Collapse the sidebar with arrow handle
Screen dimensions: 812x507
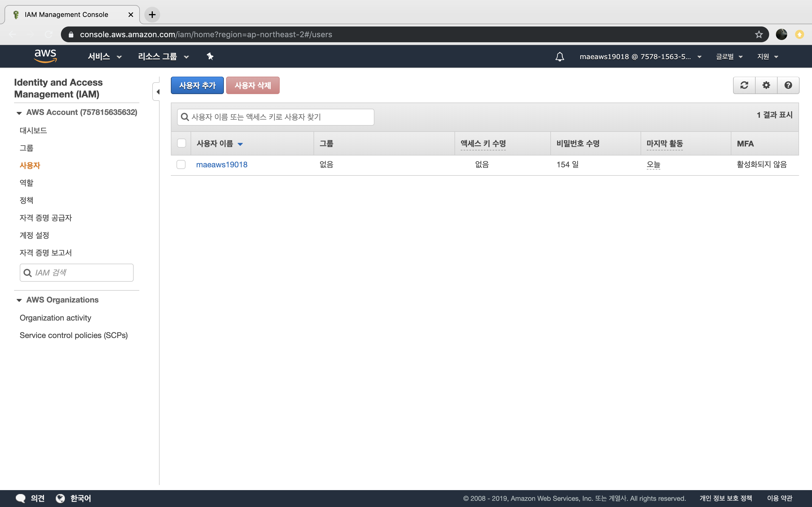pos(157,92)
